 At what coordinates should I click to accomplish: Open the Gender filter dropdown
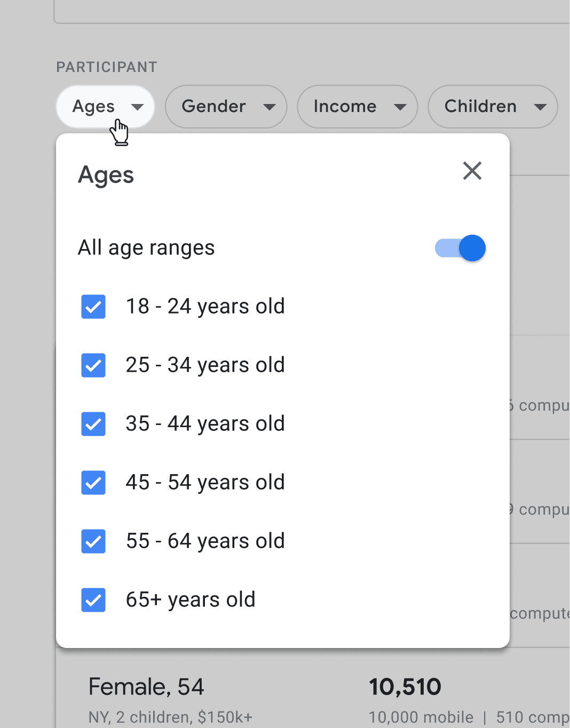pos(225,107)
